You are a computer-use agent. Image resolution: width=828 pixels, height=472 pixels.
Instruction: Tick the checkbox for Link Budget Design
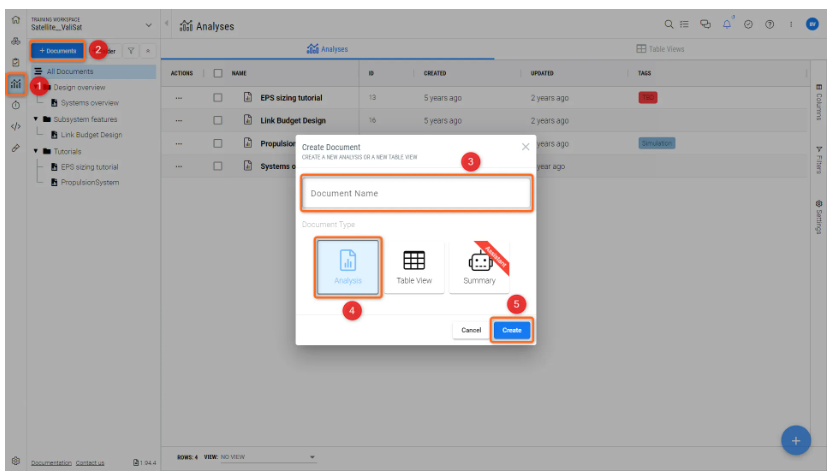point(218,120)
